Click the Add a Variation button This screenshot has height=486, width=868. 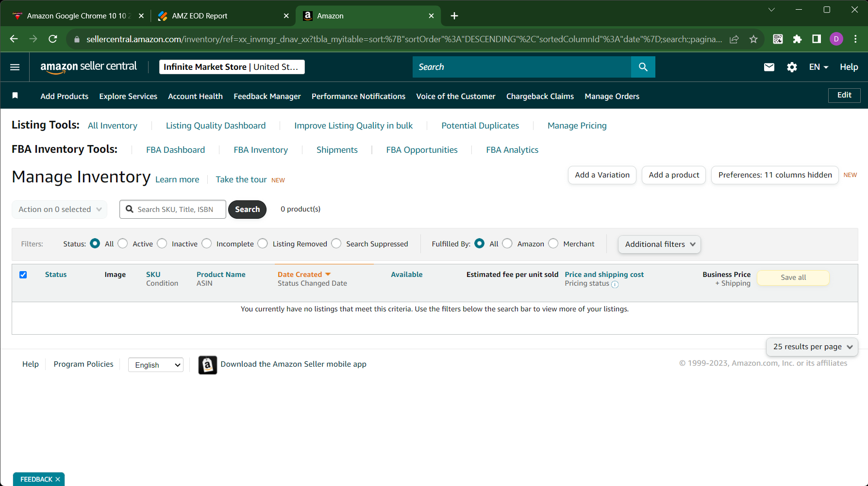click(x=602, y=175)
